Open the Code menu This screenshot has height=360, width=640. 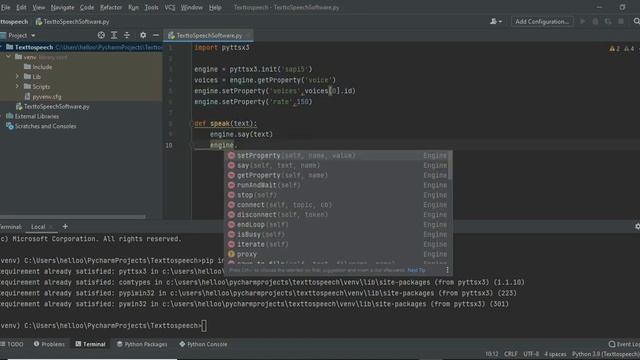(x=87, y=7)
